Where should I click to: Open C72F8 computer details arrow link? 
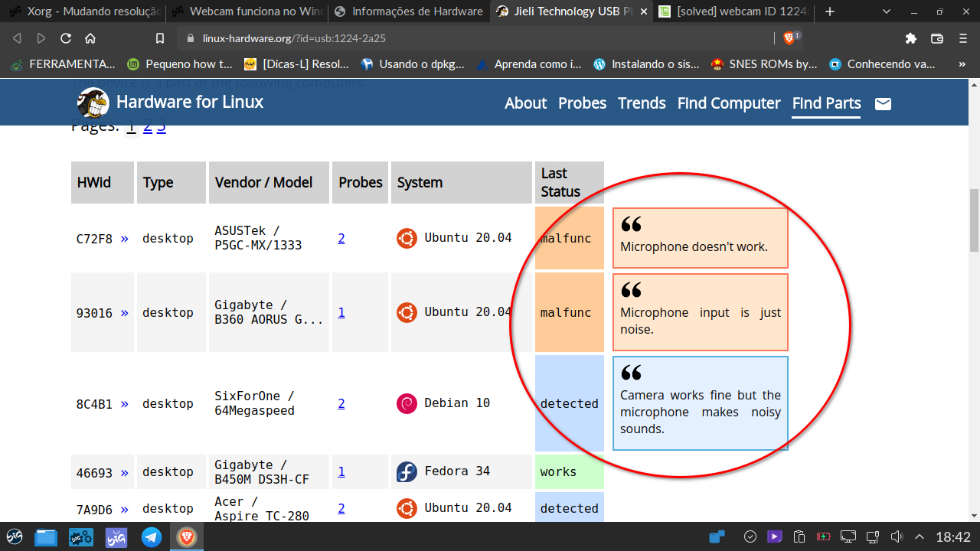click(125, 239)
